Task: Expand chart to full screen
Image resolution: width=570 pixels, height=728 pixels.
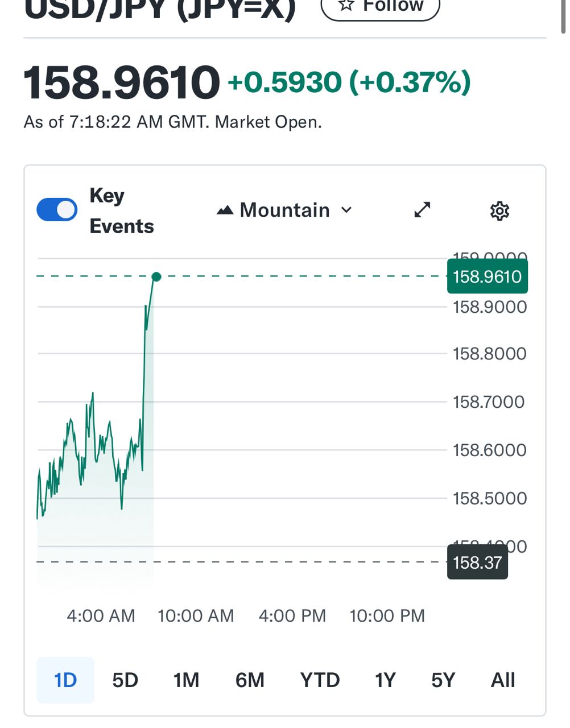Action: pos(422,210)
